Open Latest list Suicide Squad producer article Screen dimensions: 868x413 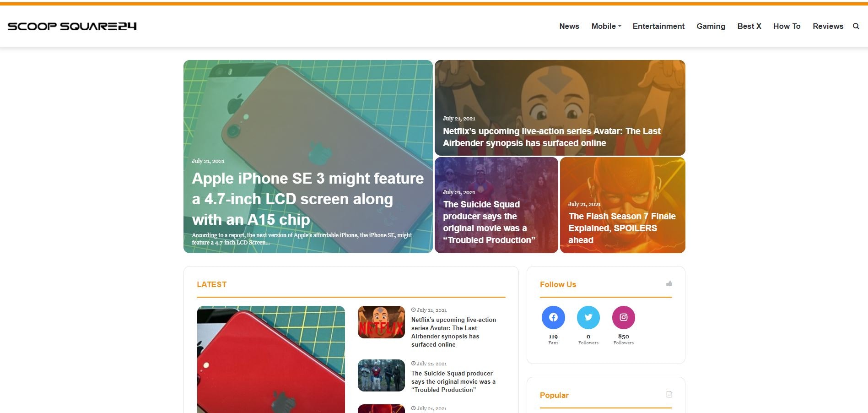tap(453, 381)
